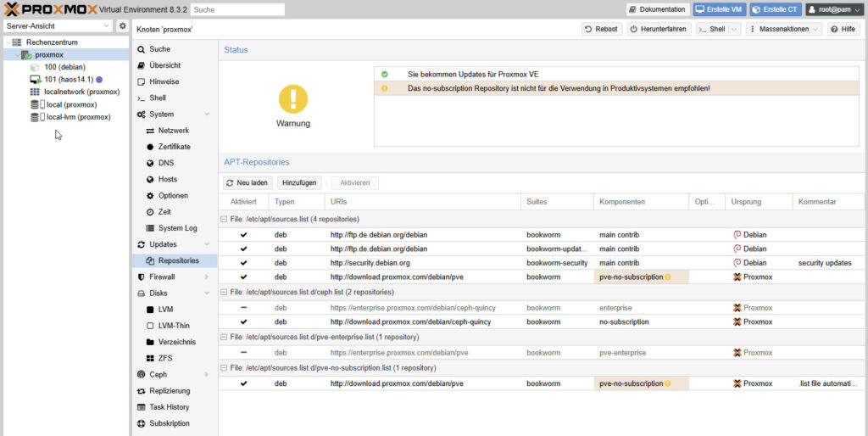This screenshot has height=436, width=868.
Task: Reboot the proxmox node
Action: (x=601, y=29)
